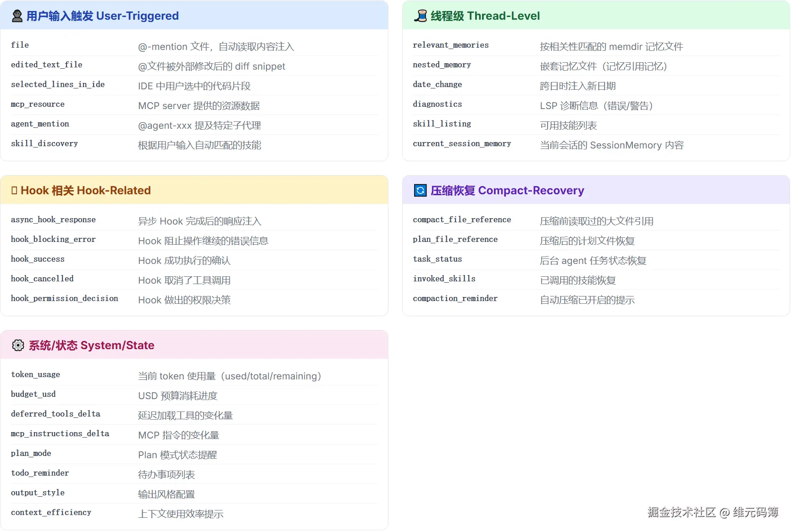
Task: Click the hook emoji placeholder before Hook-Related
Action: point(14,191)
